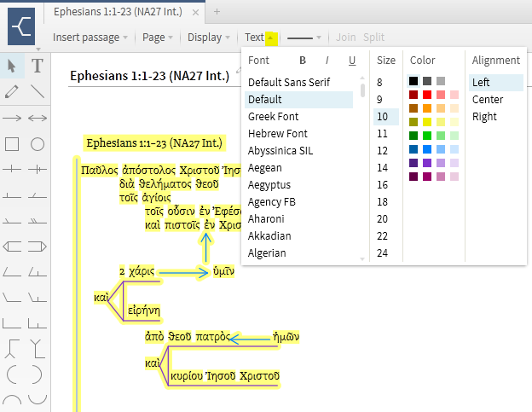This screenshot has width=532, height=412.
Task: Toggle underline formatting
Action: [x=352, y=61]
